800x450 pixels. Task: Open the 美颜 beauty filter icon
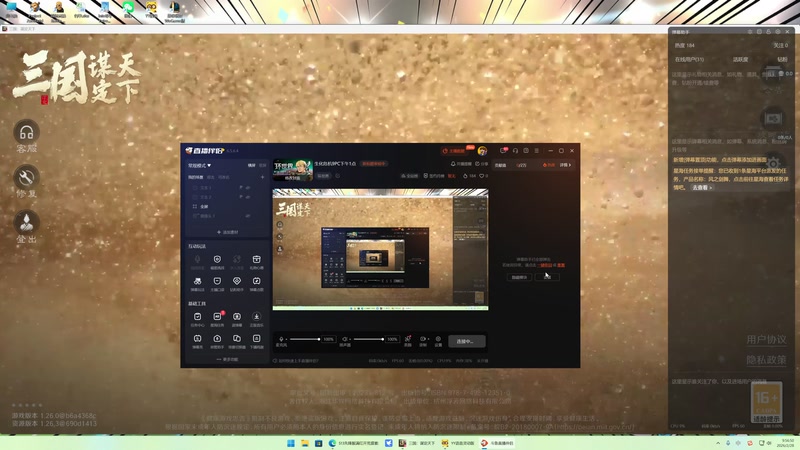click(x=408, y=339)
